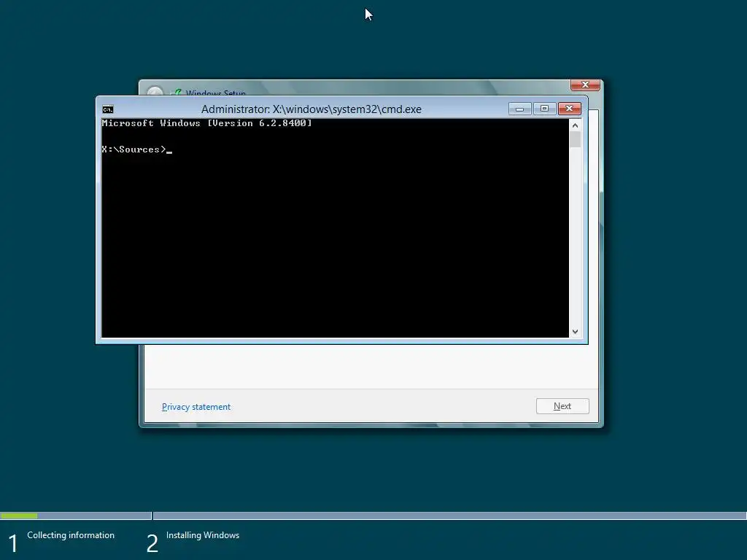Click the cmd scrollbar thumb
747x560 pixels.
pyautogui.click(x=575, y=139)
